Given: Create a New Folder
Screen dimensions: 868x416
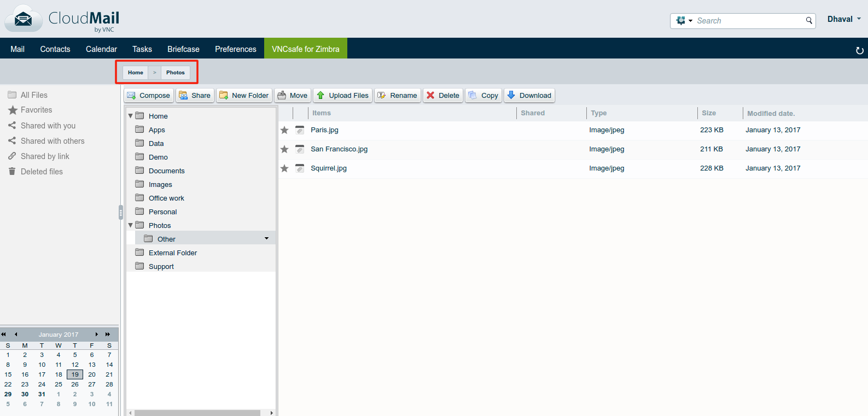Looking at the screenshot, I should 244,95.
